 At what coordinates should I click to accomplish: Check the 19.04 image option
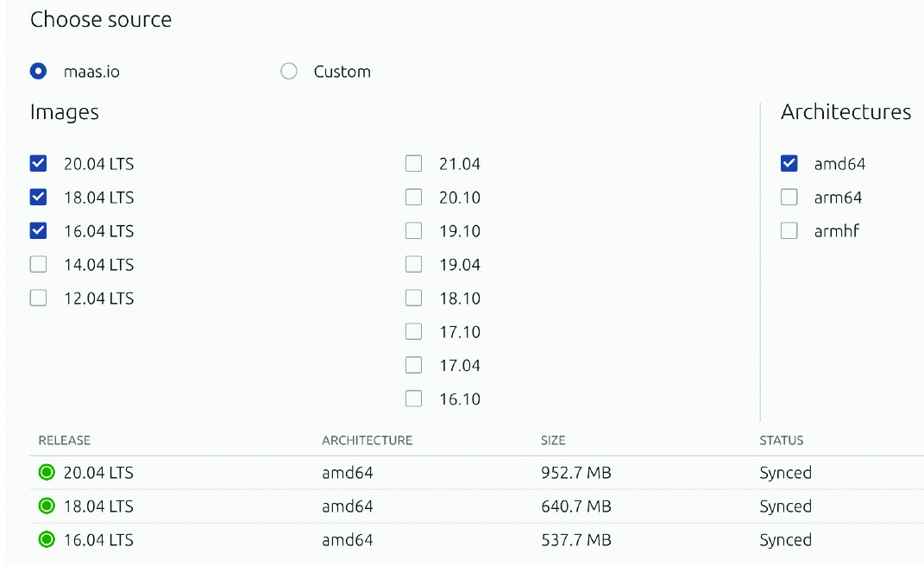coord(414,265)
